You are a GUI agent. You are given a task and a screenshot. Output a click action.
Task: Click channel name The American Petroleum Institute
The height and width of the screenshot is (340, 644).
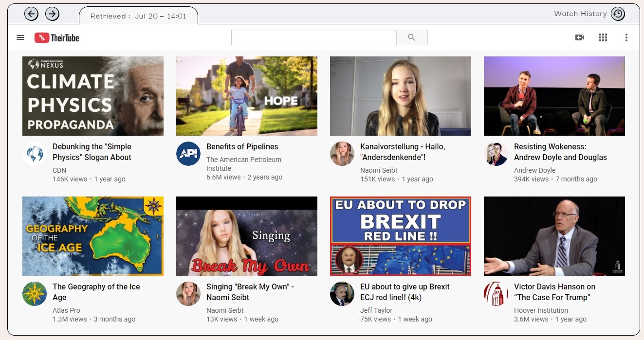click(244, 164)
